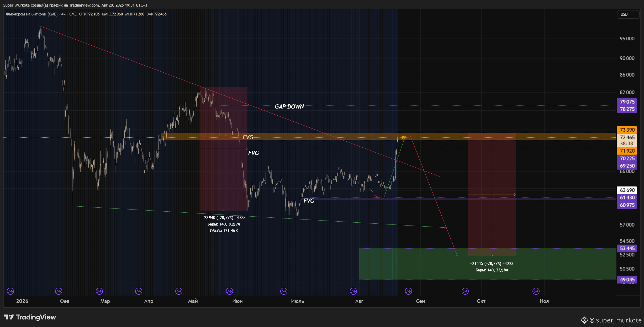Open the rollover marker above the Мар label
The image size is (644, 327).
pos(99,291)
